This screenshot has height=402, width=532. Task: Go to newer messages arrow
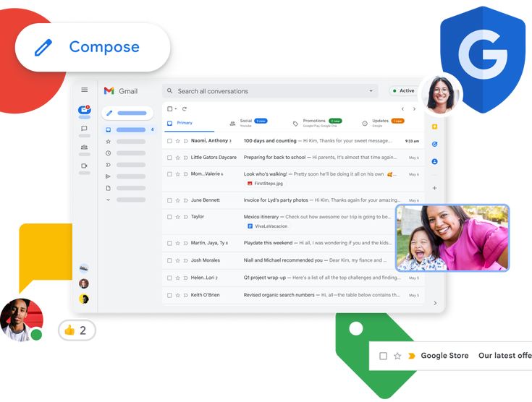pos(402,108)
